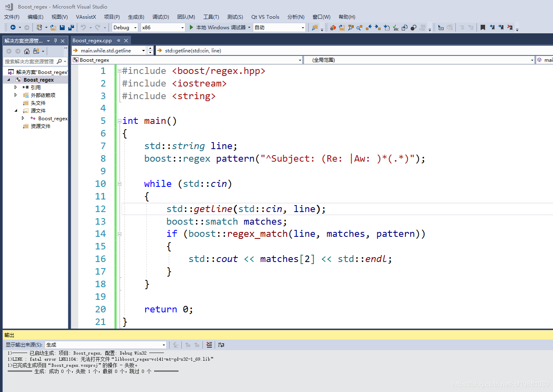553x392 pixels.
Task: Go to the previous bookmark
Action: point(492,27)
